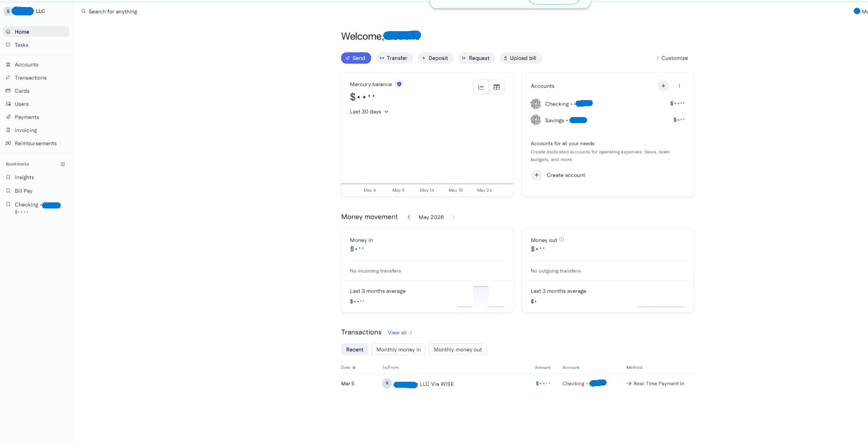Click the May 2026 month label

coord(431,217)
